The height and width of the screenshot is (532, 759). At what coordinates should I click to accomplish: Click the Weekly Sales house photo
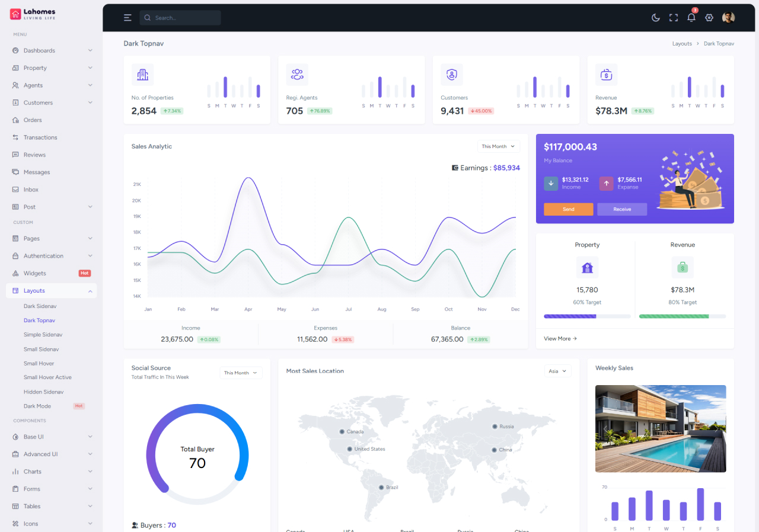[x=661, y=428]
